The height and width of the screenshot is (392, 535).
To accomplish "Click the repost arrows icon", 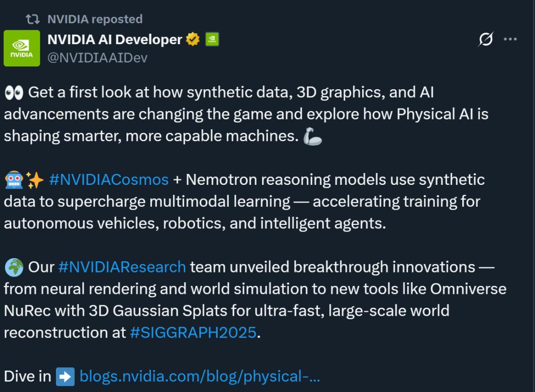I will [x=33, y=19].
